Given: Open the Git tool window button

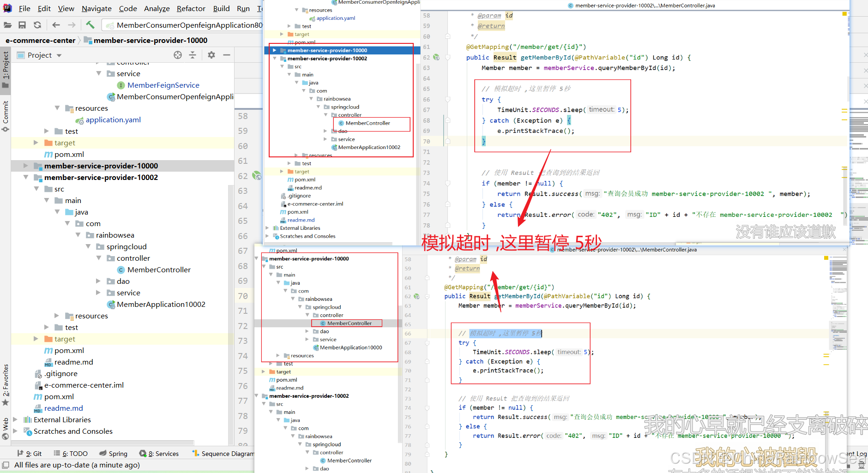Looking at the screenshot, I should (29, 454).
